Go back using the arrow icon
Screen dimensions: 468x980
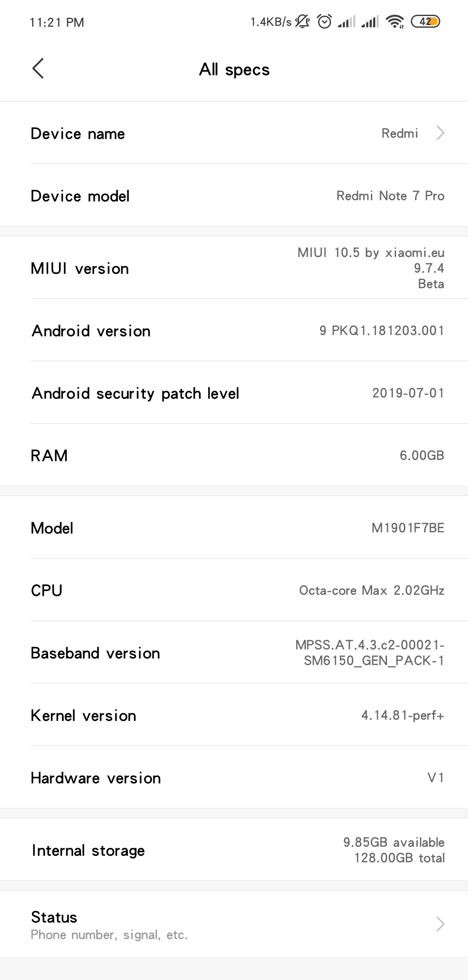click(x=38, y=69)
